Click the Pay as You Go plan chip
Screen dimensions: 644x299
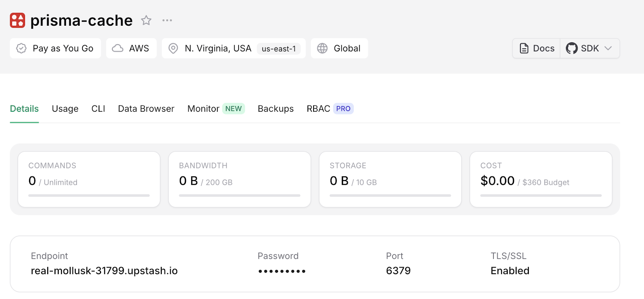(56, 48)
